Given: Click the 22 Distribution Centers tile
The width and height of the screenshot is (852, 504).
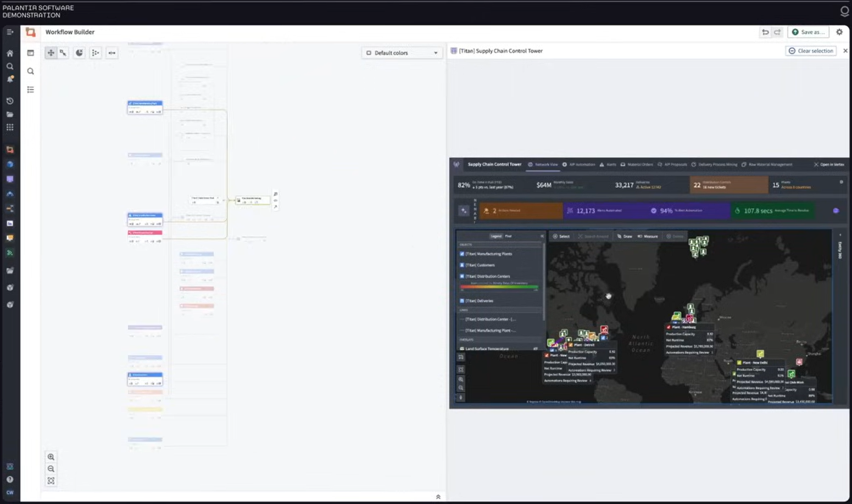Looking at the screenshot, I should pyautogui.click(x=729, y=185).
